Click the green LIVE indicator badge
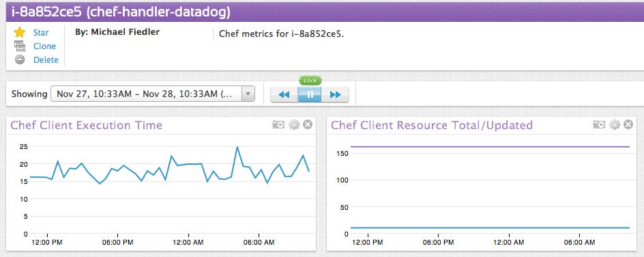This screenshot has width=644, height=257. click(310, 80)
